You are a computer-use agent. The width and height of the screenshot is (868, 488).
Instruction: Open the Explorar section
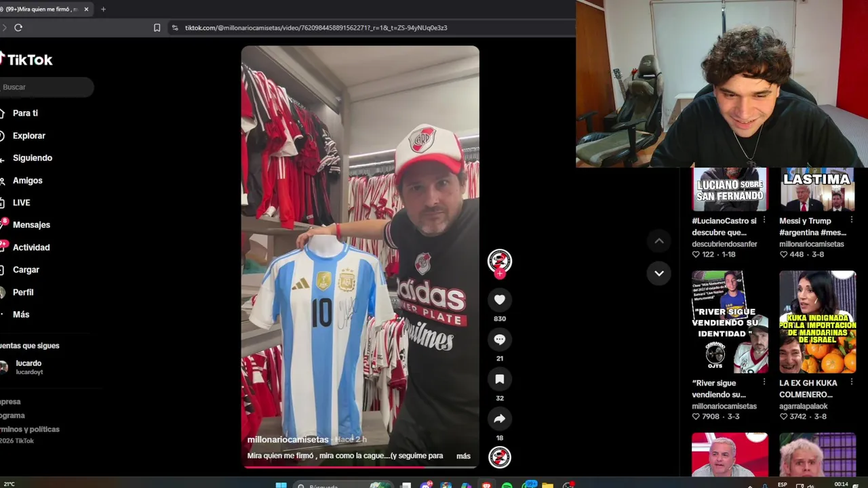28,136
